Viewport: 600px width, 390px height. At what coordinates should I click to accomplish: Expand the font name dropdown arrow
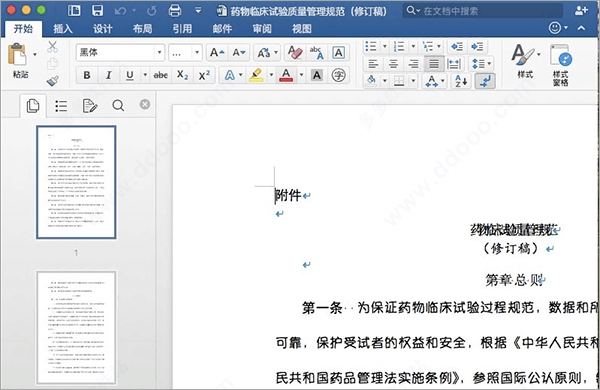coord(160,52)
